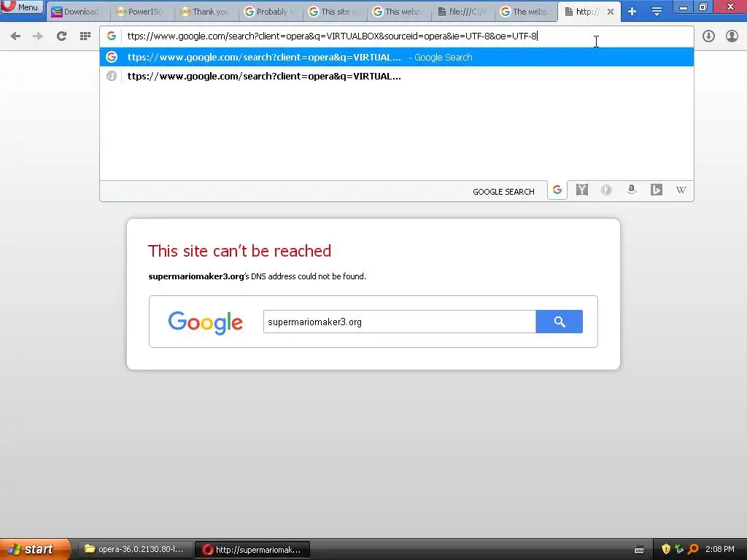
Task: Switch to the Download tab
Action: tap(77, 12)
